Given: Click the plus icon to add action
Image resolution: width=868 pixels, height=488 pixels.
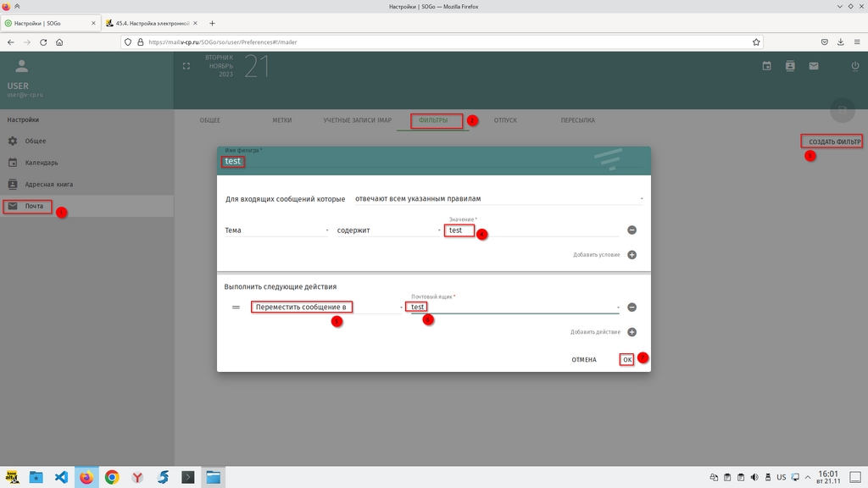Looking at the screenshot, I should click(632, 332).
